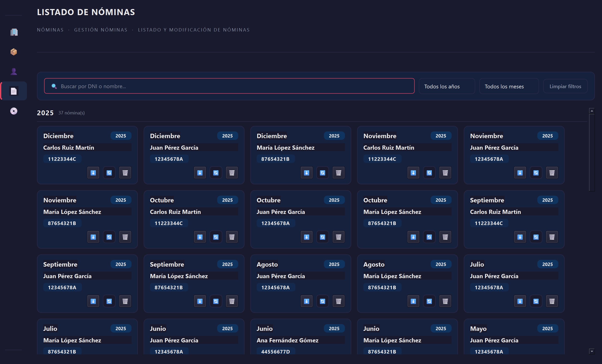Open the building icon in the sidebar
This screenshot has height=364, width=602.
[x=14, y=32]
